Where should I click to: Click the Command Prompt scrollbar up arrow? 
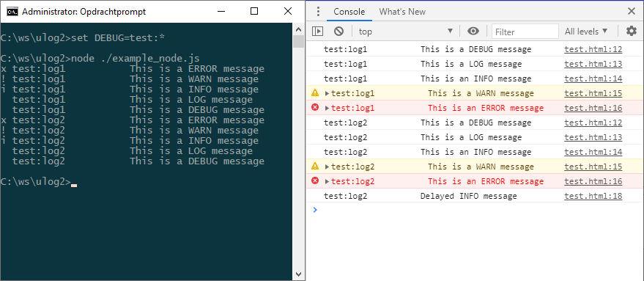(299, 29)
